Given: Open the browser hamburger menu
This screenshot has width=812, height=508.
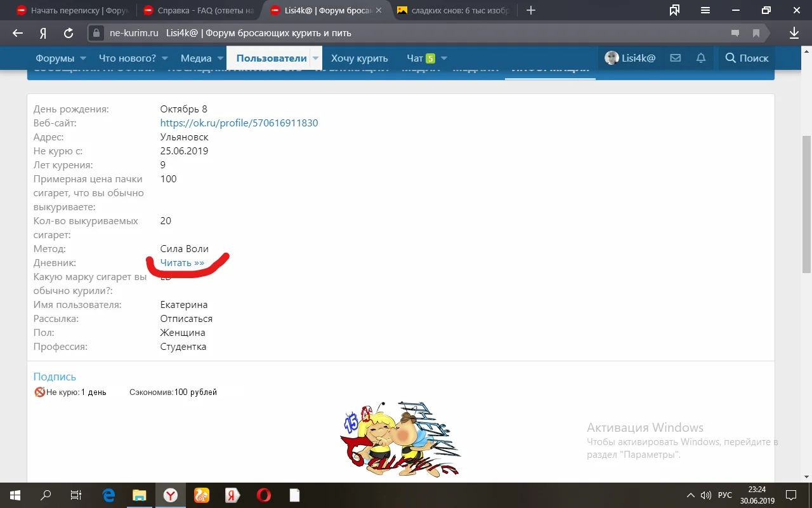Looking at the screenshot, I should coord(705,10).
